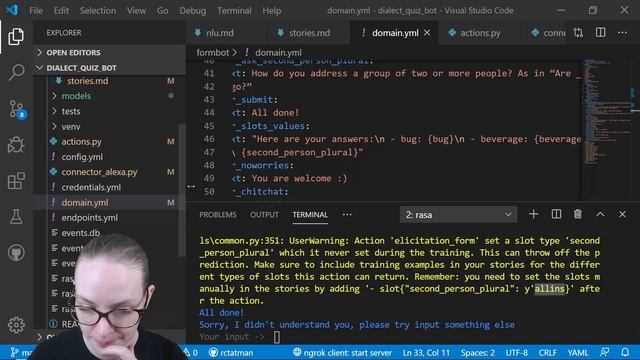Open actions.py in the explorer
Viewport: 640px width, 360px height.
[81, 142]
